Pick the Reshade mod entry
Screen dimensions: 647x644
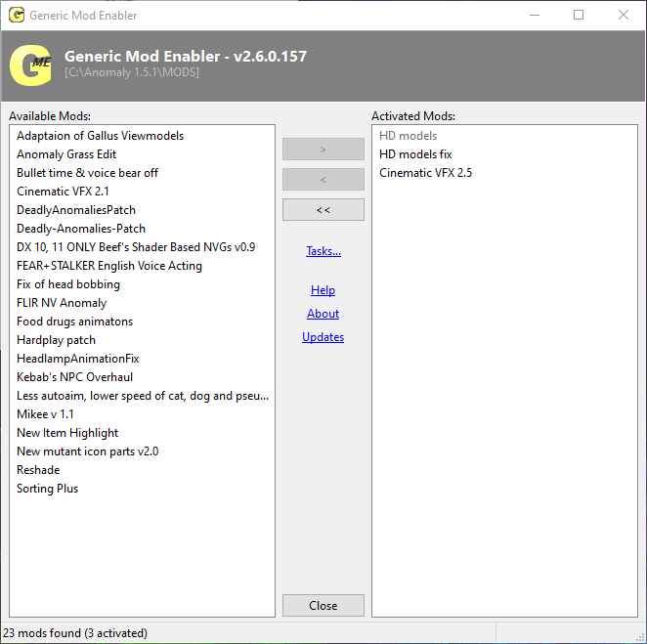pyautogui.click(x=38, y=470)
